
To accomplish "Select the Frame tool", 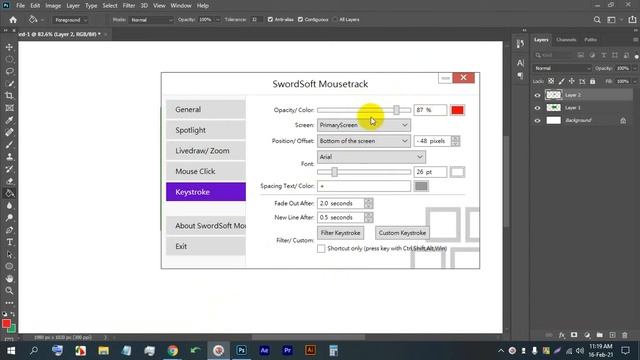I will 9,108.
